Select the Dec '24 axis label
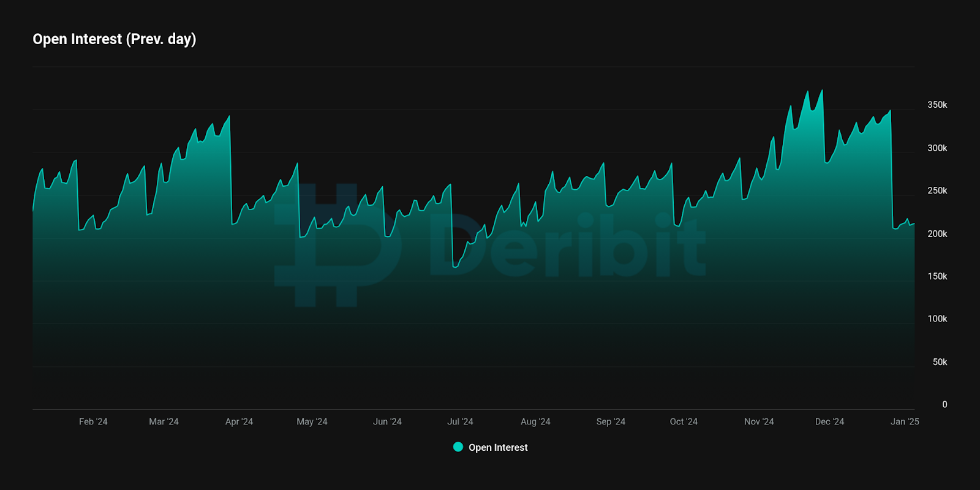This screenshot has width=980, height=490. [829, 421]
